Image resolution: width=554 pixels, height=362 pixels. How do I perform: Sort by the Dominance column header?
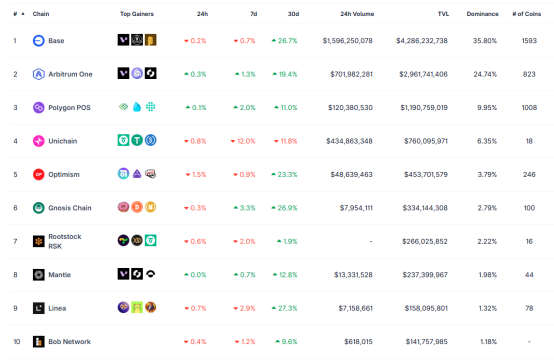point(482,14)
